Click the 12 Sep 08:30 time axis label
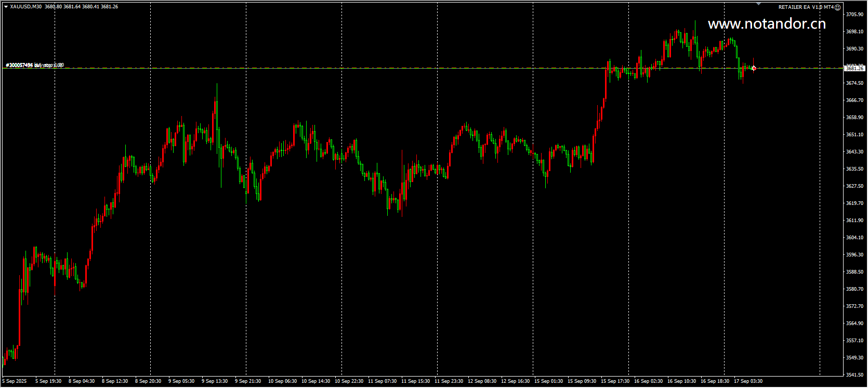This screenshot has width=868, height=388. pyautogui.click(x=482, y=381)
